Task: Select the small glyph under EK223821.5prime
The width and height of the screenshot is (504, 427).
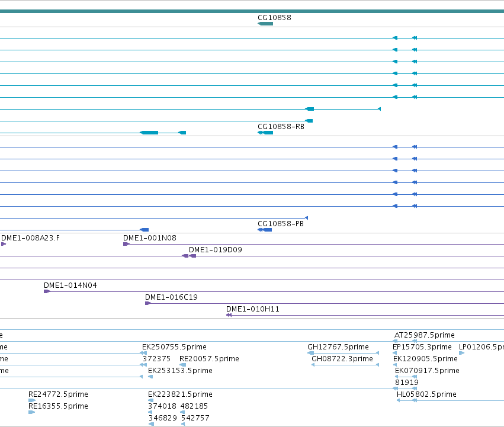Action: 151,400
